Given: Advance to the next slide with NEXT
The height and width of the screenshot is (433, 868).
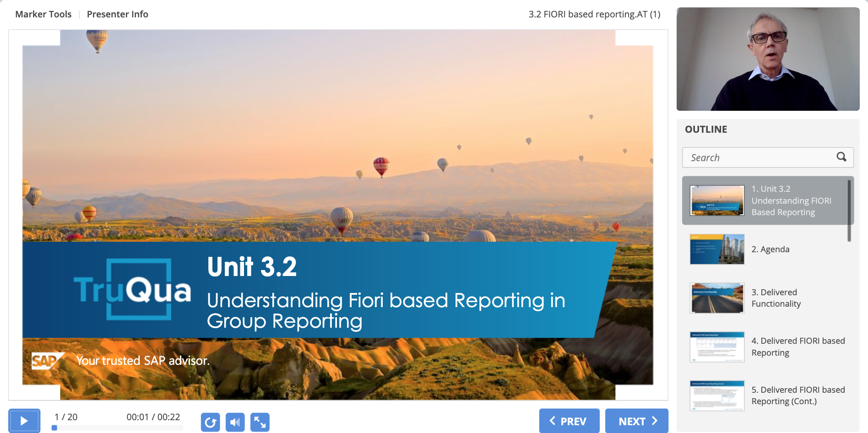Looking at the screenshot, I should click(637, 421).
